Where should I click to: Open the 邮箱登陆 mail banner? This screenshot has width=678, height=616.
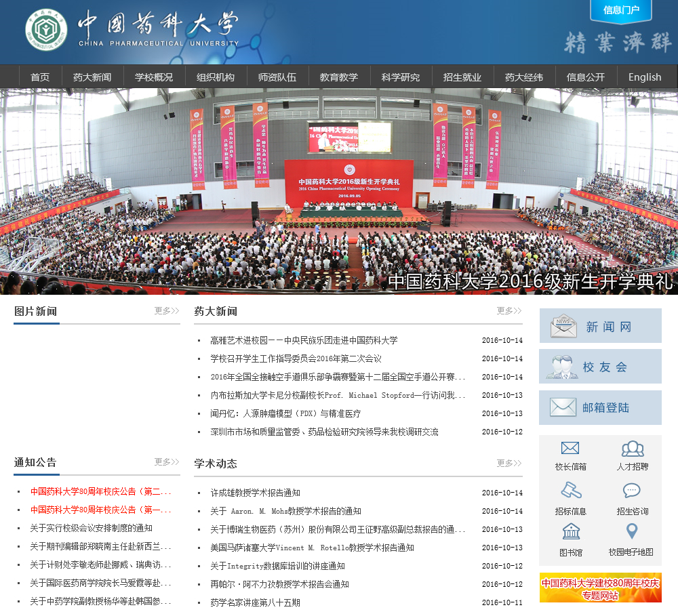600,408
